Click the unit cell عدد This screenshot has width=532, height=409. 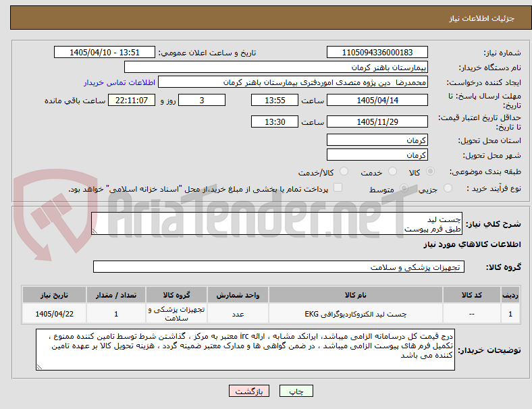click(238, 314)
